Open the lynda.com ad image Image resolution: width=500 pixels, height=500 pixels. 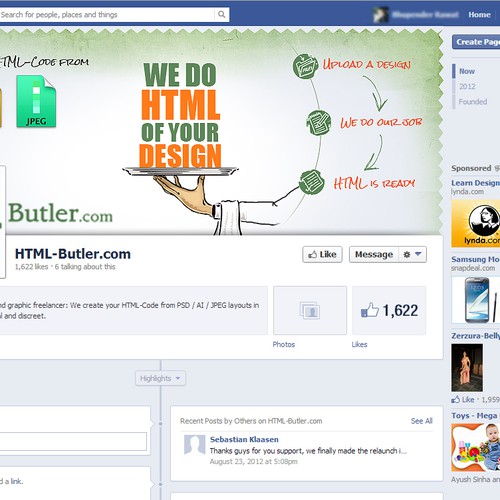pos(476,223)
